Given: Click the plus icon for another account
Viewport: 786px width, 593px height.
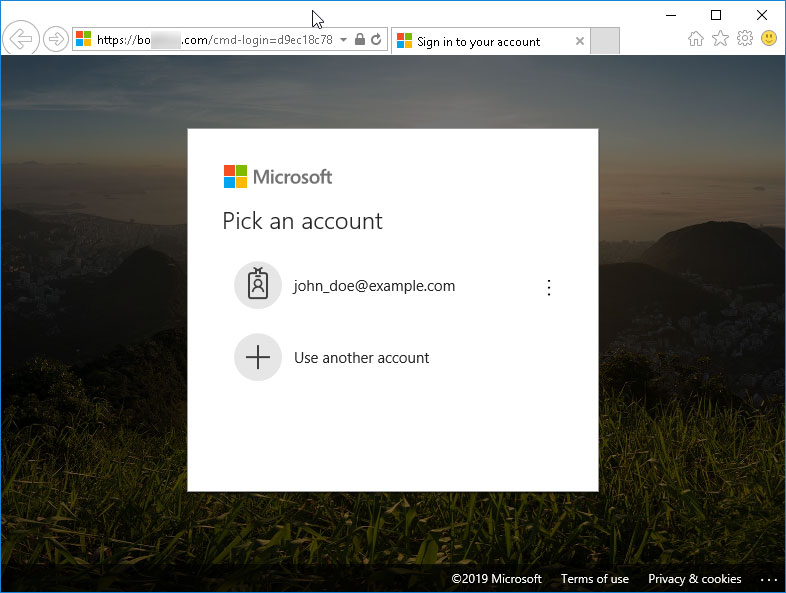Looking at the screenshot, I should coord(258,357).
